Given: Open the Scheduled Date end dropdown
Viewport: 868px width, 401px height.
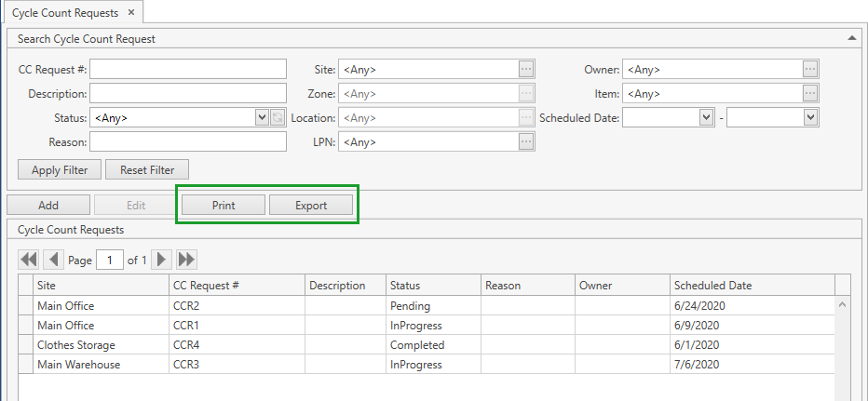Looking at the screenshot, I should (810, 117).
